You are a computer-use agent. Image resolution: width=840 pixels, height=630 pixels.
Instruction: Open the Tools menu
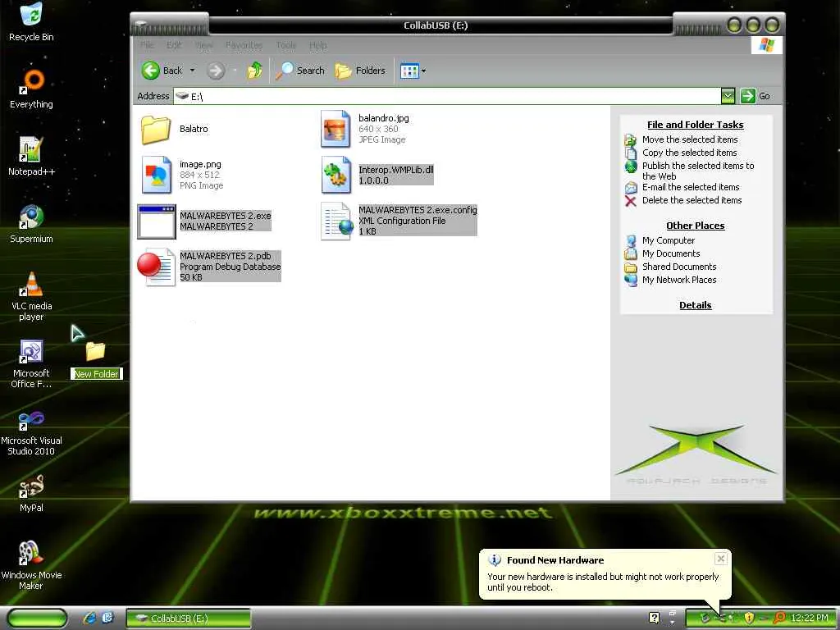[x=286, y=45]
